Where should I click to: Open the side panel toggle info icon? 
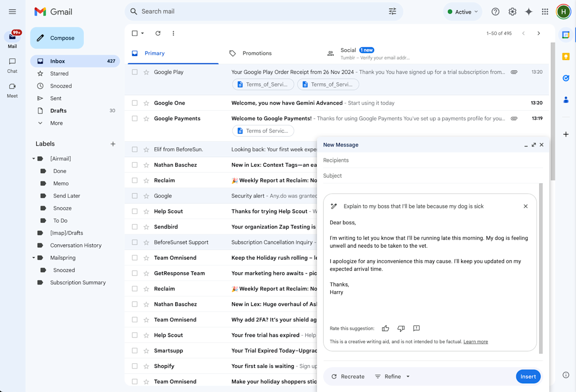pyautogui.click(x=566, y=375)
